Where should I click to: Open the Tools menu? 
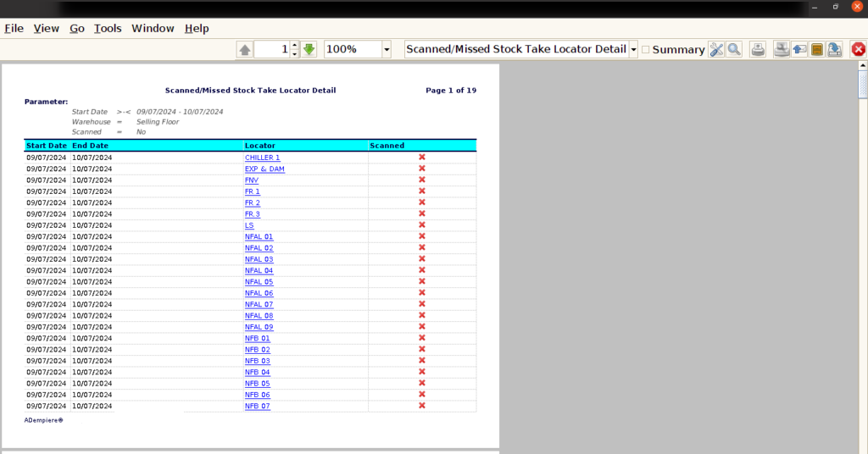coord(108,28)
